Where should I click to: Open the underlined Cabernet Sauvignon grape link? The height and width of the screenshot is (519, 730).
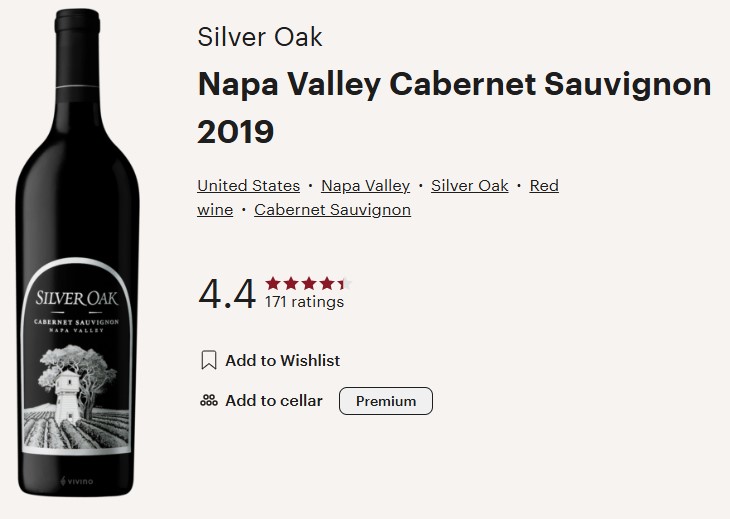332,210
